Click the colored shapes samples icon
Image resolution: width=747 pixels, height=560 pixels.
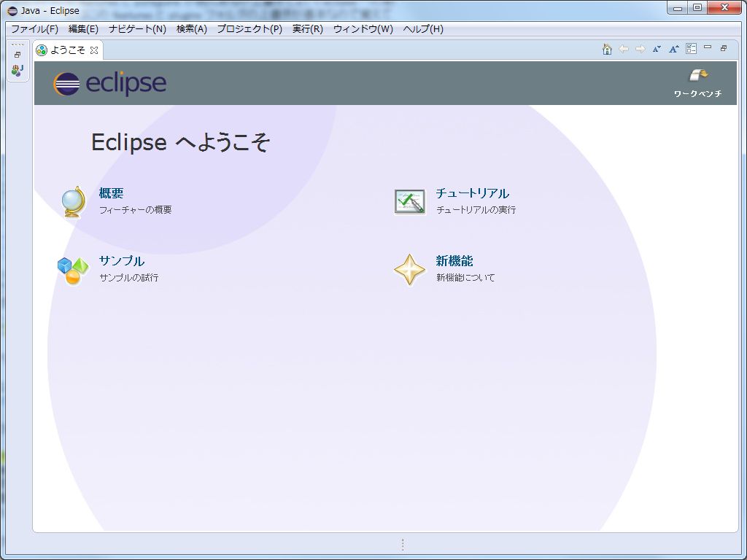pos(73,271)
